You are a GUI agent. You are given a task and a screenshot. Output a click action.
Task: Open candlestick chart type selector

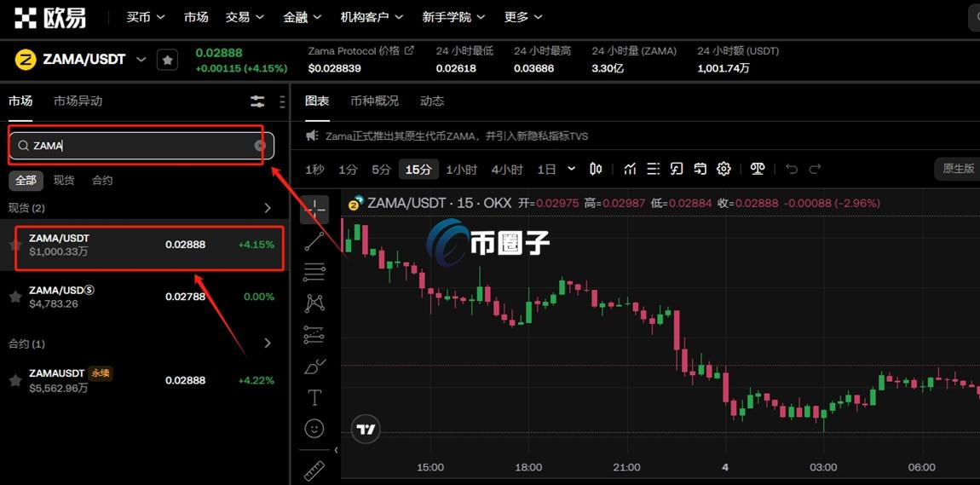click(596, 169)
